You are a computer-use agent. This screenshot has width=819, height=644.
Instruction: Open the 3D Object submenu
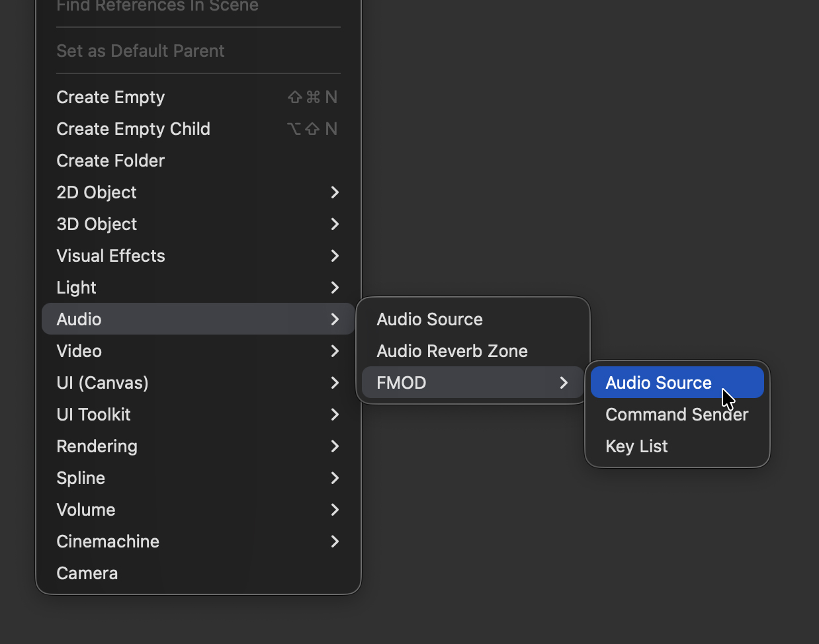pyautogui.click(x=198, y=224)
